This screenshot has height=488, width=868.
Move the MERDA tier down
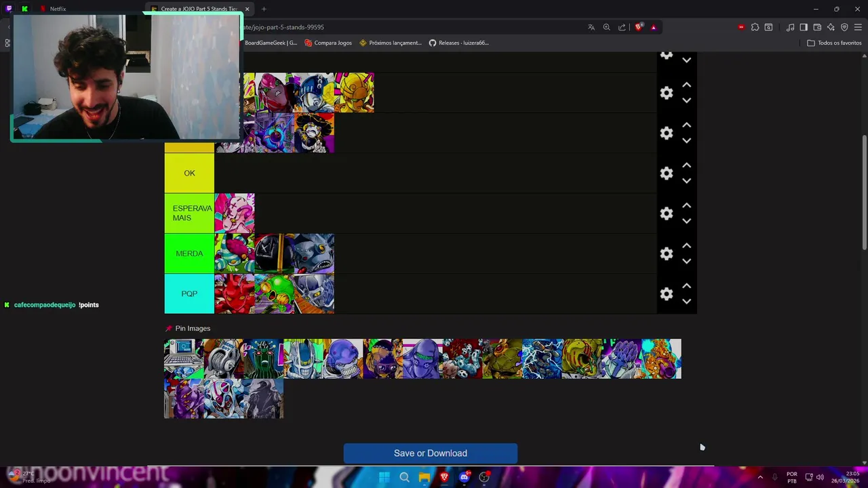[x=686, y=261]
